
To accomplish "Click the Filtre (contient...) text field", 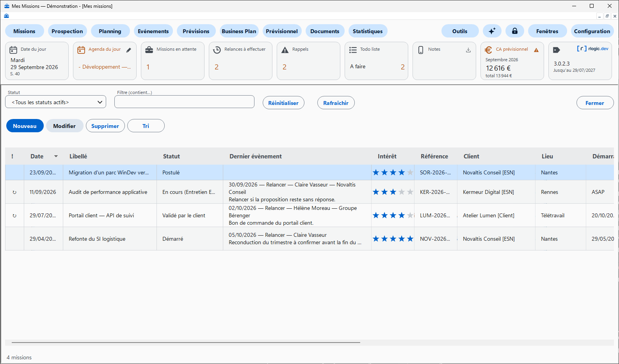I will 184,102.
